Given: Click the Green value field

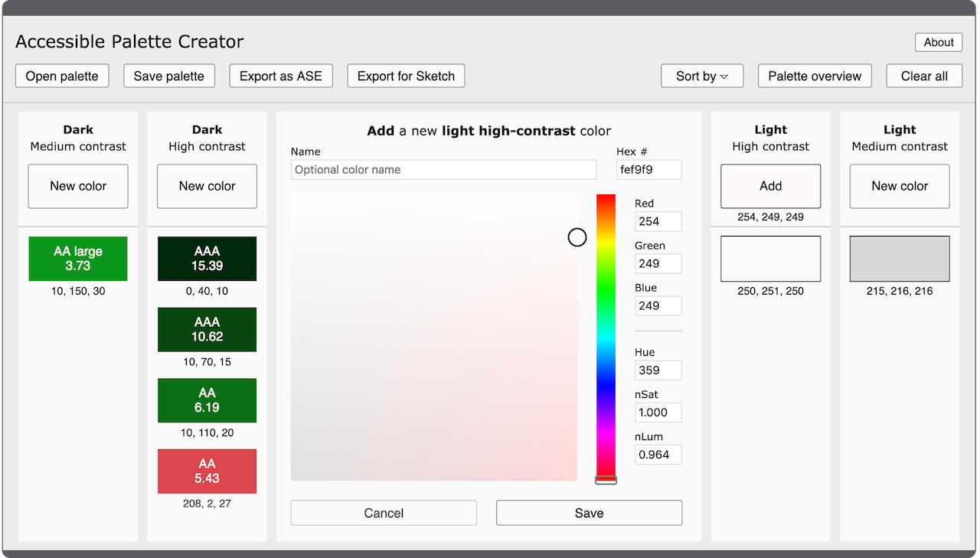Looking at the screenshot, I should [658, 263].
